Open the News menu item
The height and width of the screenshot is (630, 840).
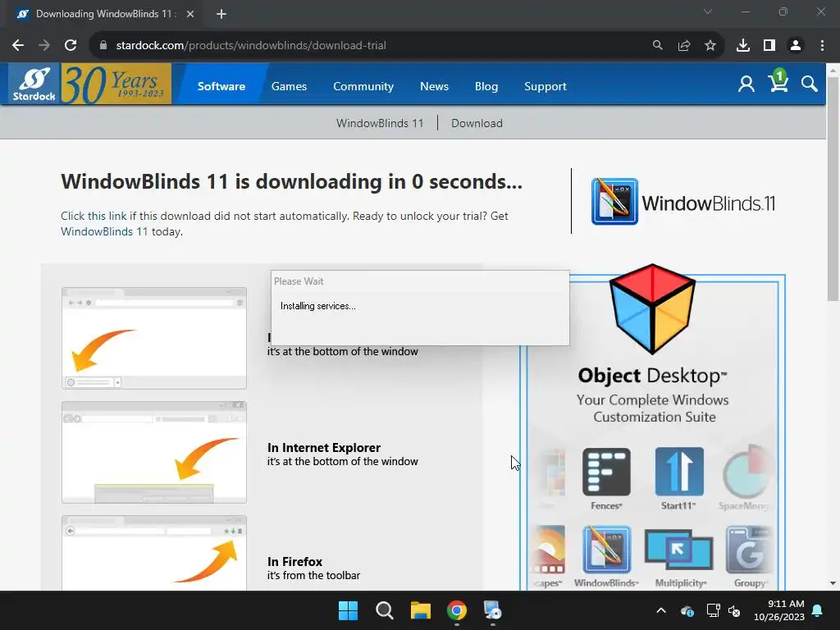[434, 86]
